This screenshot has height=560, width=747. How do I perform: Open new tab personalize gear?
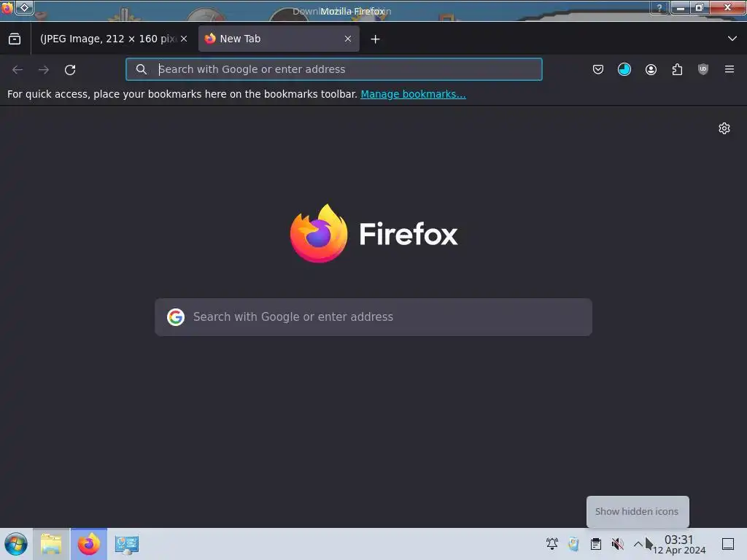pyautogui.click(x=724, y=128)
